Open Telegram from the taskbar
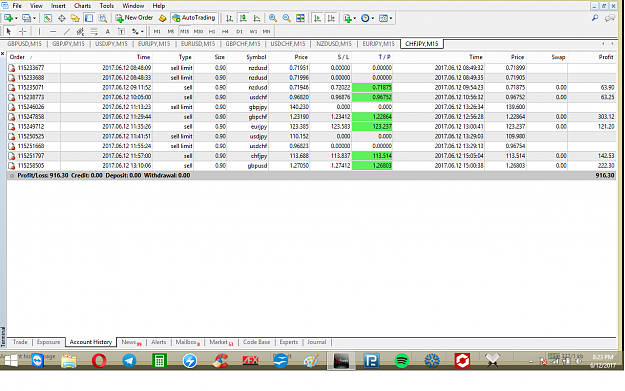This screenshot has height=391, width=625. (x=129, y=361)
